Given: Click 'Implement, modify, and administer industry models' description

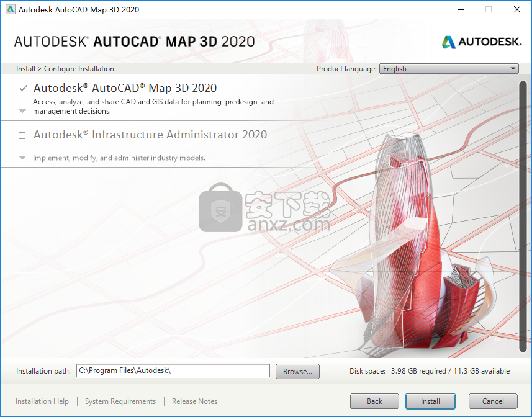Looking at the screenshot, I should (x=119, y=158).
